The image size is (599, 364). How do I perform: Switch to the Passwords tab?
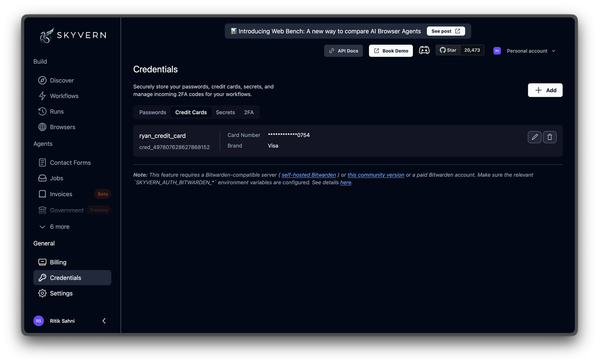[153, 112]
